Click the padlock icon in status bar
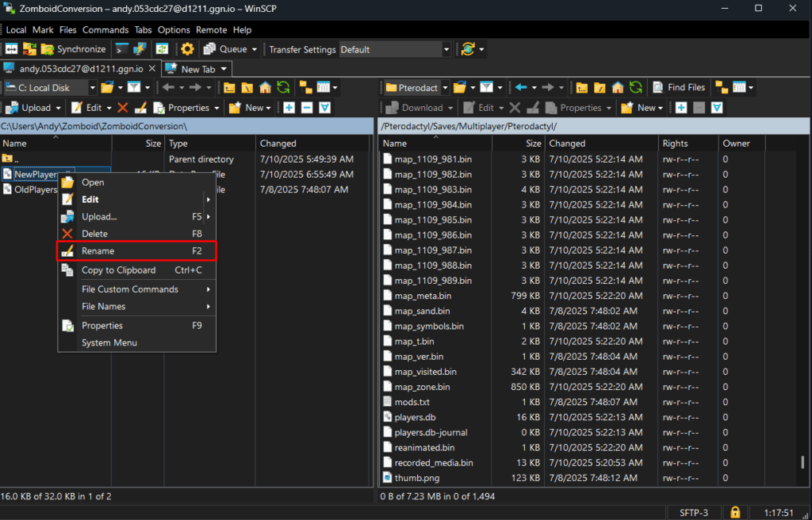 coord(735,512)
